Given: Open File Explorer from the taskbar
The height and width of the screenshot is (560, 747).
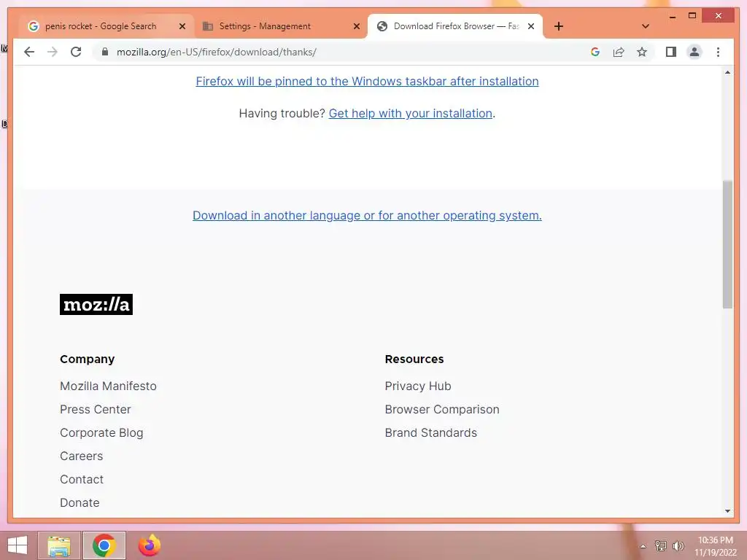Looking at the screenshot, I should click(59, 545).
